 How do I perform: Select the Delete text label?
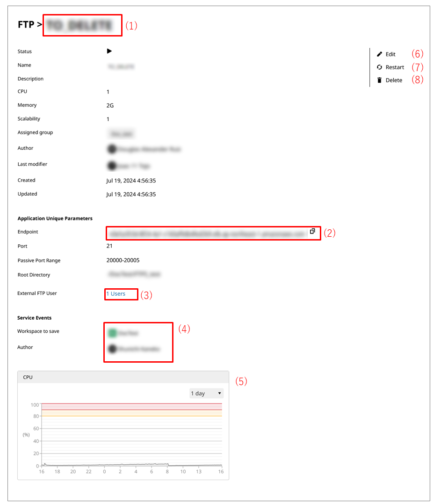394,80
